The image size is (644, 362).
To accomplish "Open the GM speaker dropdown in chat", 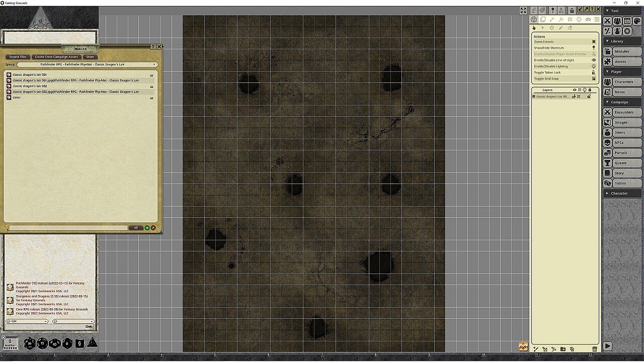I will [27, 321].
